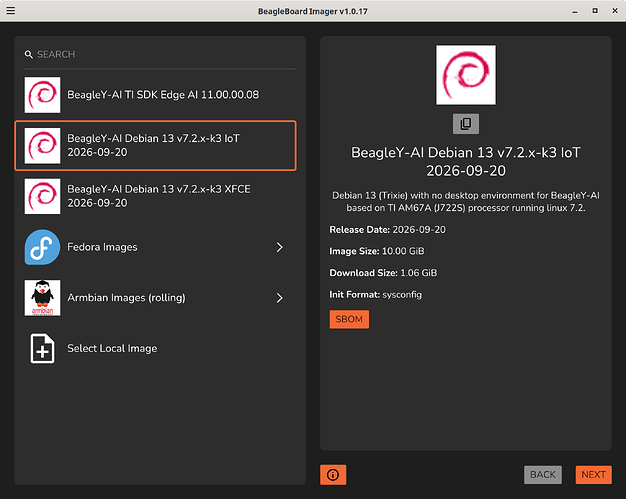
Task: Select BeagleY-AI Debian 13 IoT 2026-09-20 entry
Action: [x=156, y=146]
